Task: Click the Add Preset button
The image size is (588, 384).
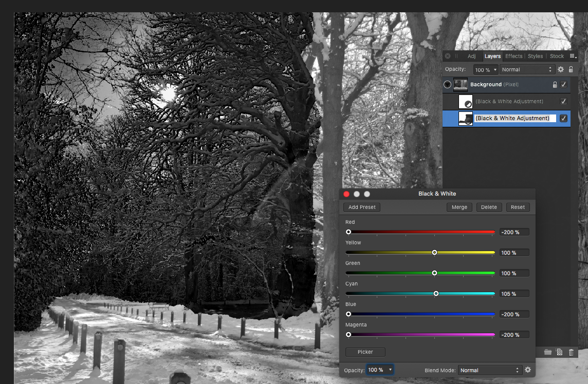Action: pos(362,207)
